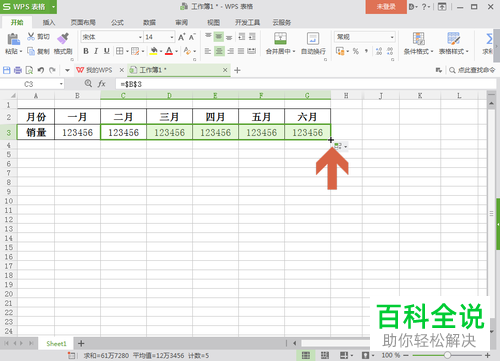Viewport: 500px width, 361px height.
Task: Click the Save floppy disk icon
Action: (x=7, y=70)
